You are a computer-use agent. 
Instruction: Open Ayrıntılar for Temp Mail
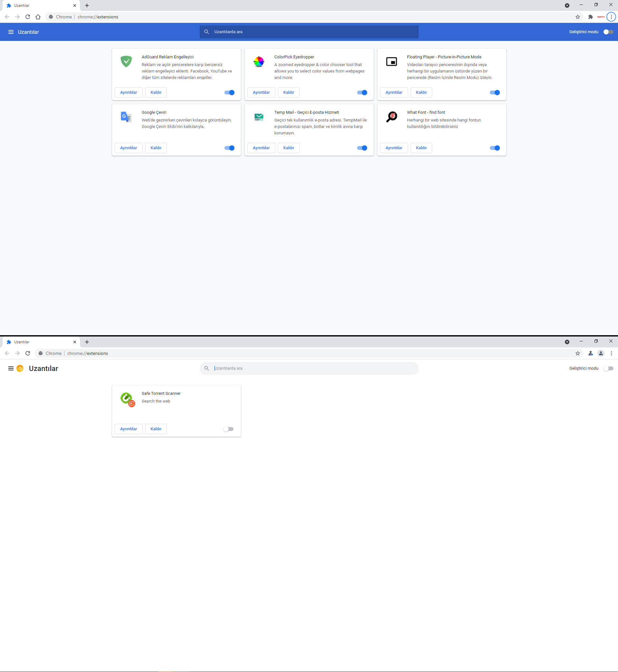(261, 148)
